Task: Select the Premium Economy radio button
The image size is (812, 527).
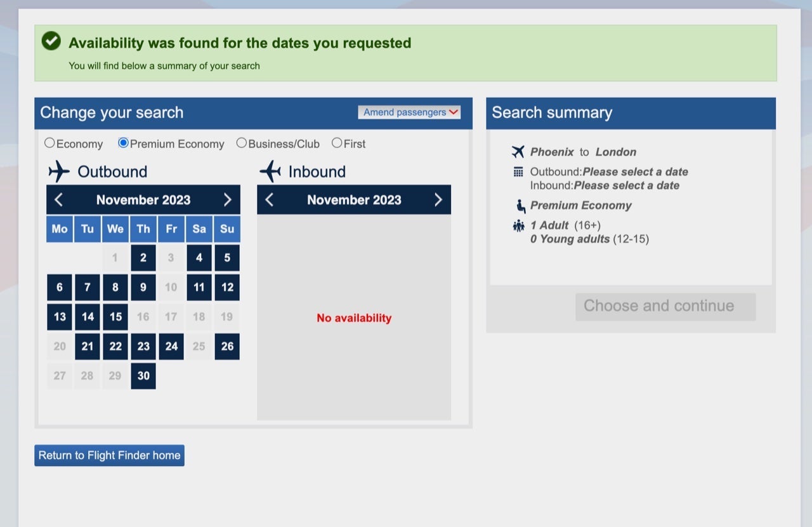Action: click(x=124, y=143)
